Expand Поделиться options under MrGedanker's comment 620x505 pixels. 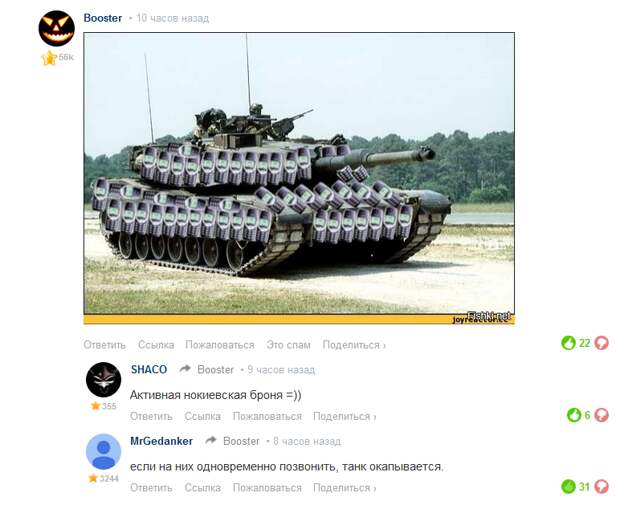[344, 488]
